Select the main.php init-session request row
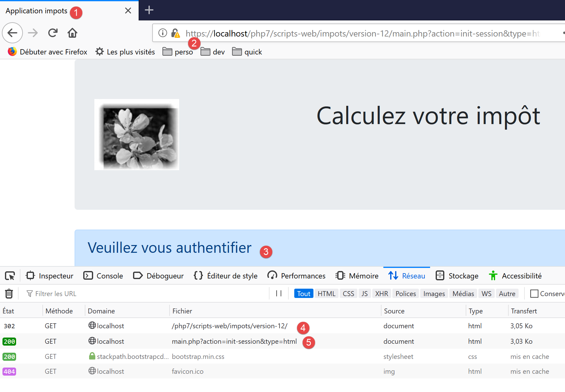This screenshot has height=392, width=565. (x=234, y=341)
